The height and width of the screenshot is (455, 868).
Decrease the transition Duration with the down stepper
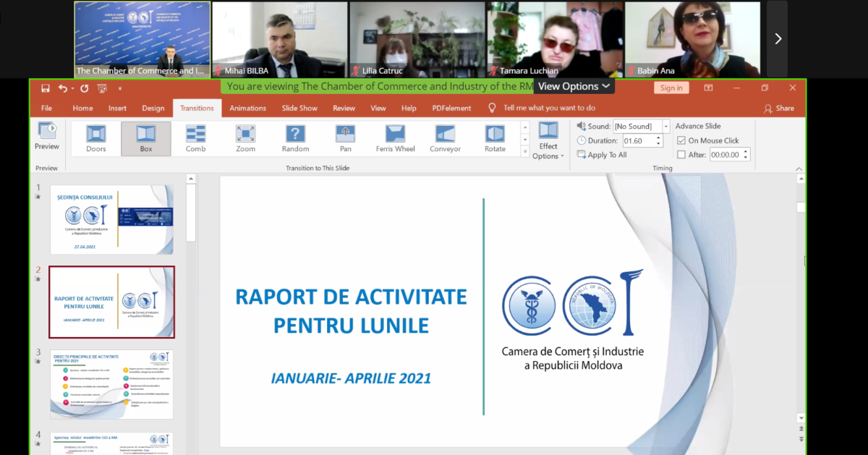click(658, 144)
